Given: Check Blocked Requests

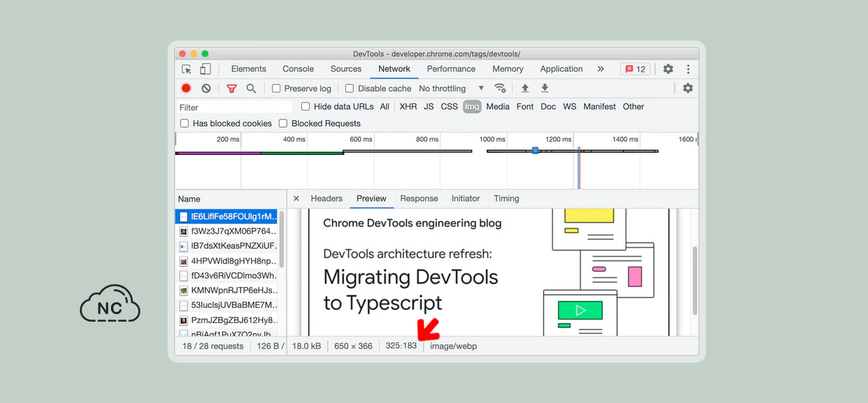Looking at the screenshot, I should tap(283, 123).
